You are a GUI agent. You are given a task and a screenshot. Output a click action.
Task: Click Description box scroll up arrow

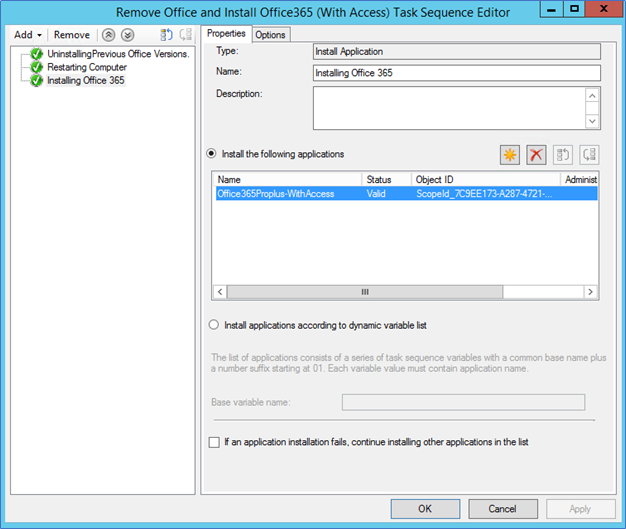click(x=592, y=96)
